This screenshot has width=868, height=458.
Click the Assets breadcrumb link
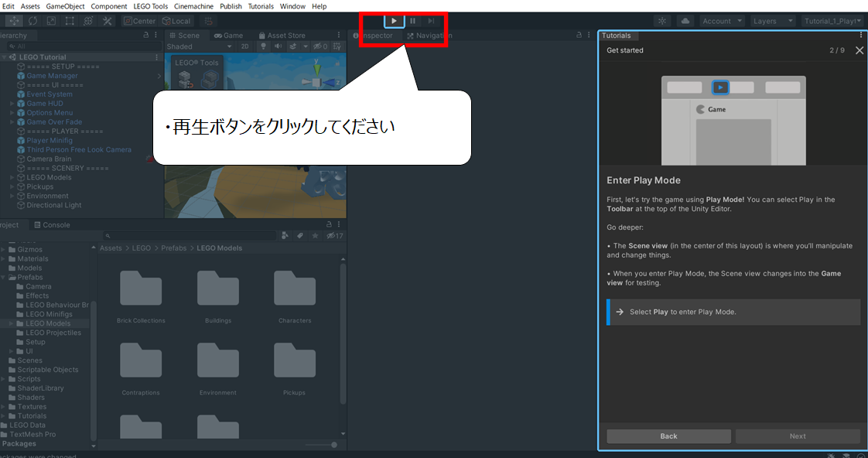tap(111, 248)
